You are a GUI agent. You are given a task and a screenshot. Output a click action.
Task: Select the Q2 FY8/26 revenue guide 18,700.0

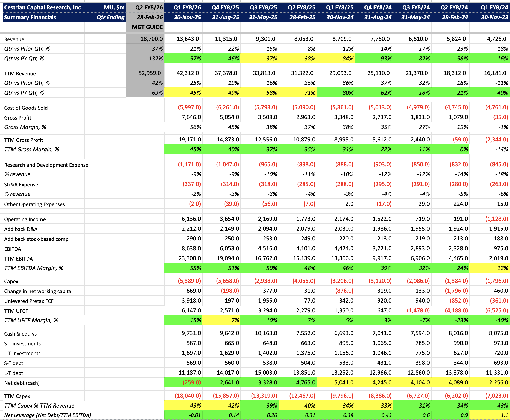(x=151, y=39)
